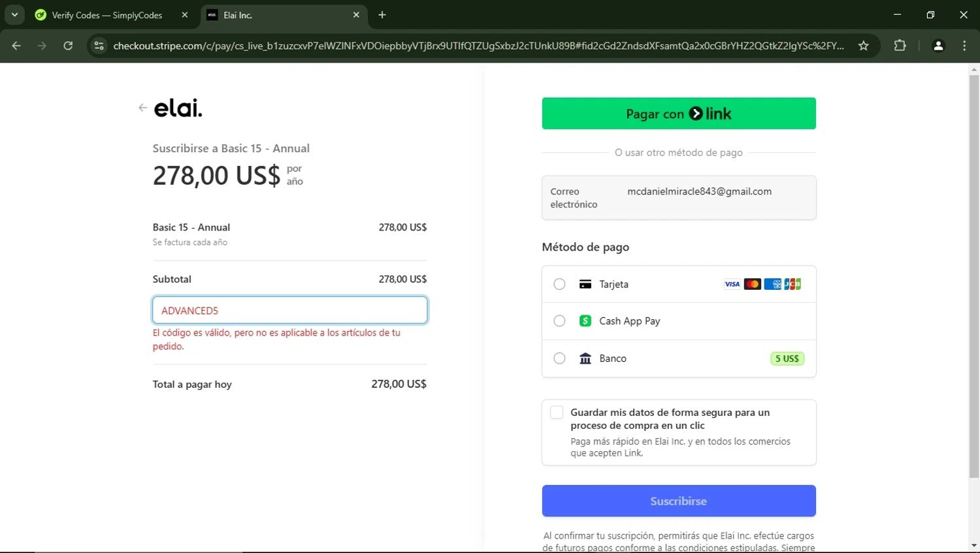
Task: Minimize the browser window
Action: (x=897, y=14)
